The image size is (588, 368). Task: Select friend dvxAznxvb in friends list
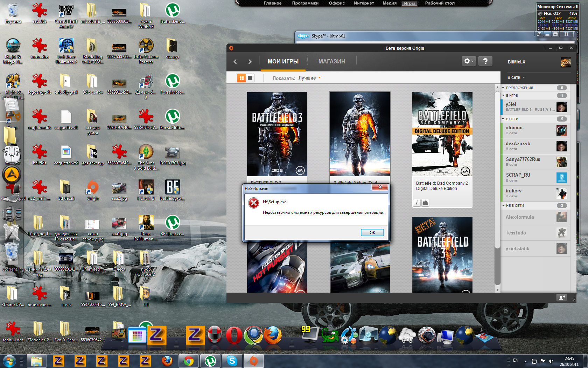535,146
